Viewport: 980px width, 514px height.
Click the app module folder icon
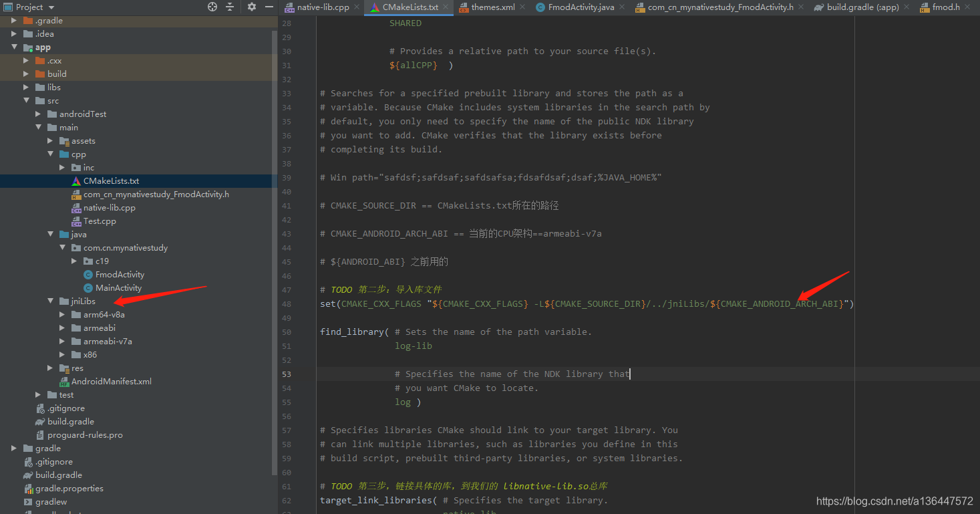[x=28, y=47]
